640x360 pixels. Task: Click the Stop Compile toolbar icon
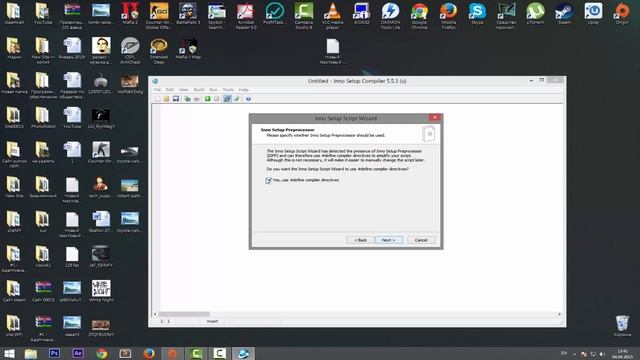point(197,99)
